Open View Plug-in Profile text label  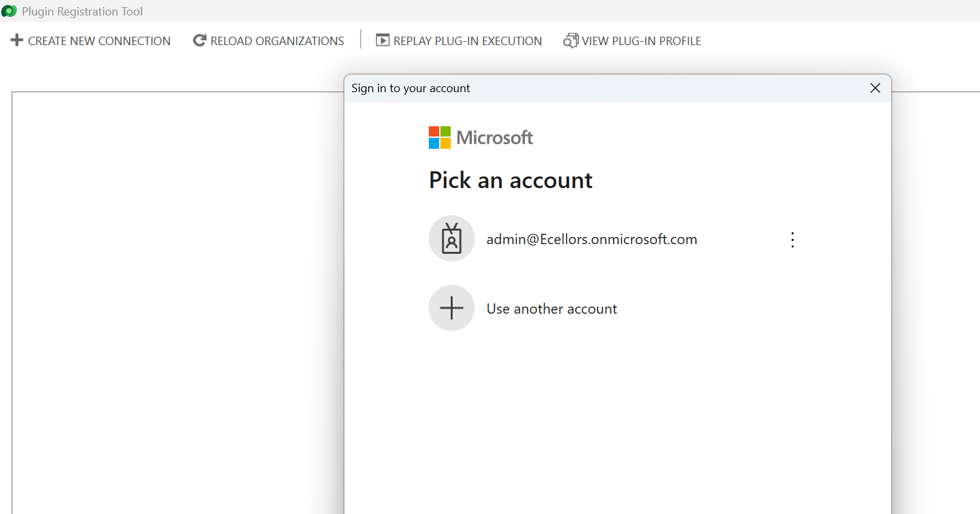(641, 41)
